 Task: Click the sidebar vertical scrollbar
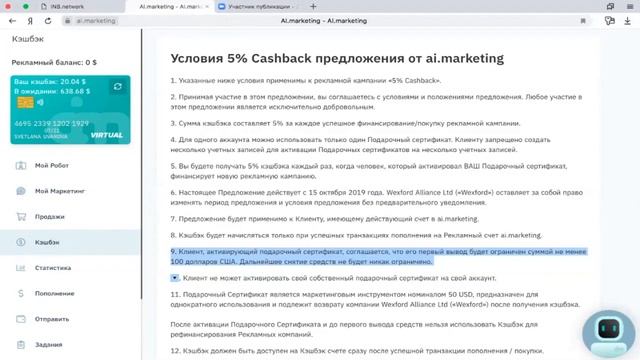[142, 163]
